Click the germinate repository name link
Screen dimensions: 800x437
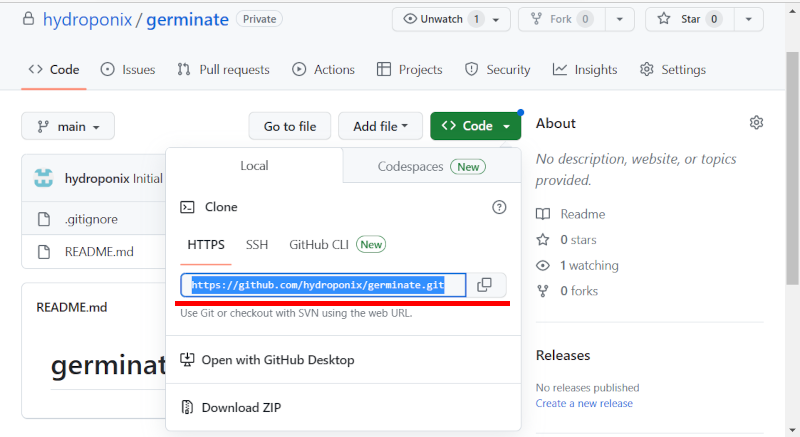187,19
